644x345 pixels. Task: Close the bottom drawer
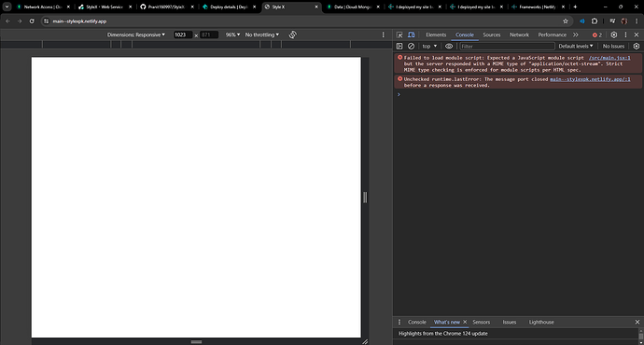click(637, 322)
